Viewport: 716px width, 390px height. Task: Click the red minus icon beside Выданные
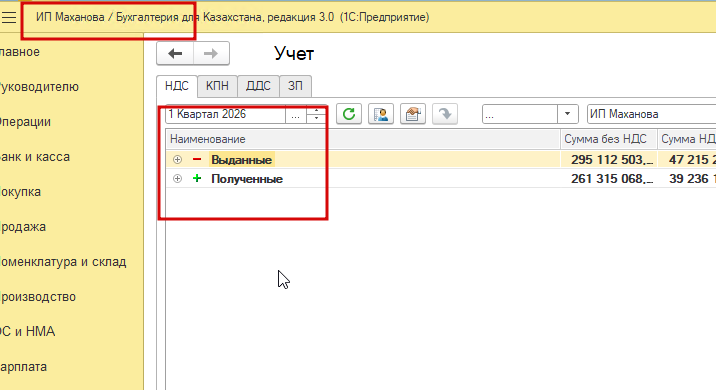click(197, 159)
